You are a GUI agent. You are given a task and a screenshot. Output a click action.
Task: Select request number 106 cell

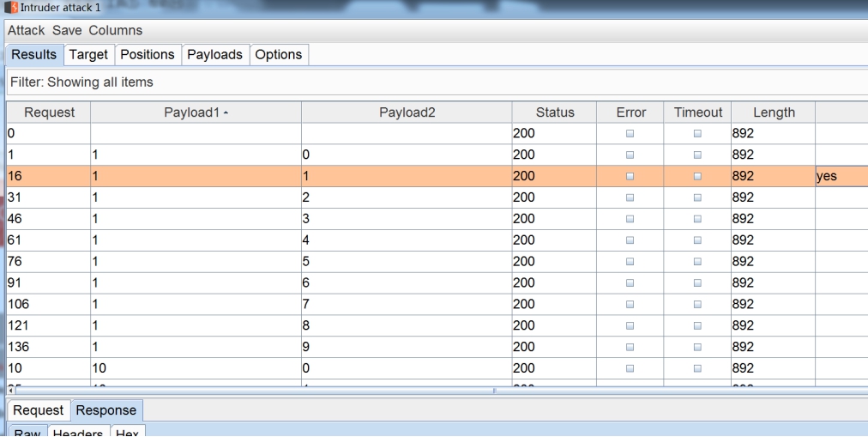click(49, 304)
